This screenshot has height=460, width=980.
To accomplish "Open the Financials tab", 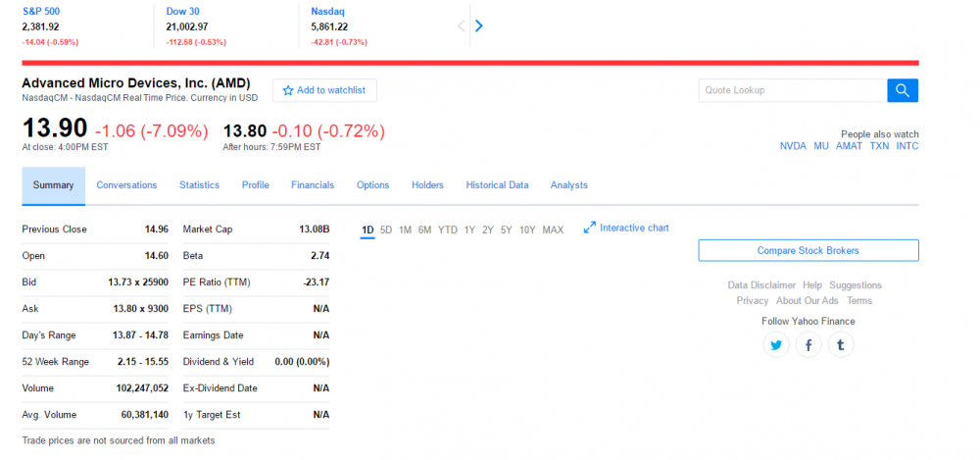I will point(313,185).
